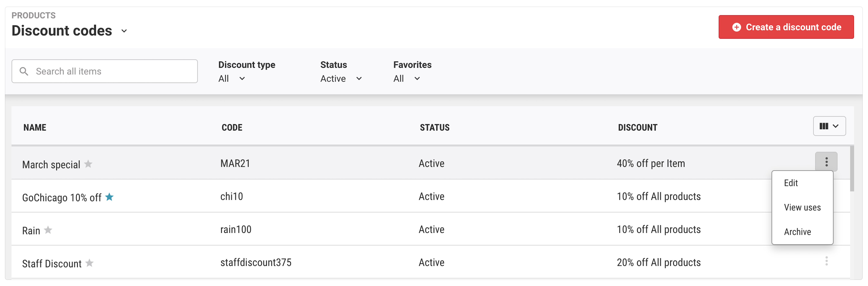Select View uses menu option
The height and width of the screenshot is (286, 868).
coord(802,207)
